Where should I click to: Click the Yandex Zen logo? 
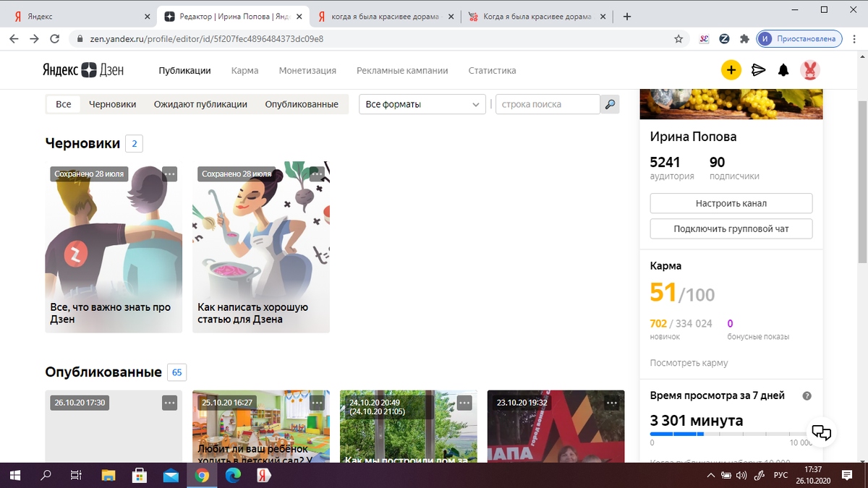pos(82,70)
